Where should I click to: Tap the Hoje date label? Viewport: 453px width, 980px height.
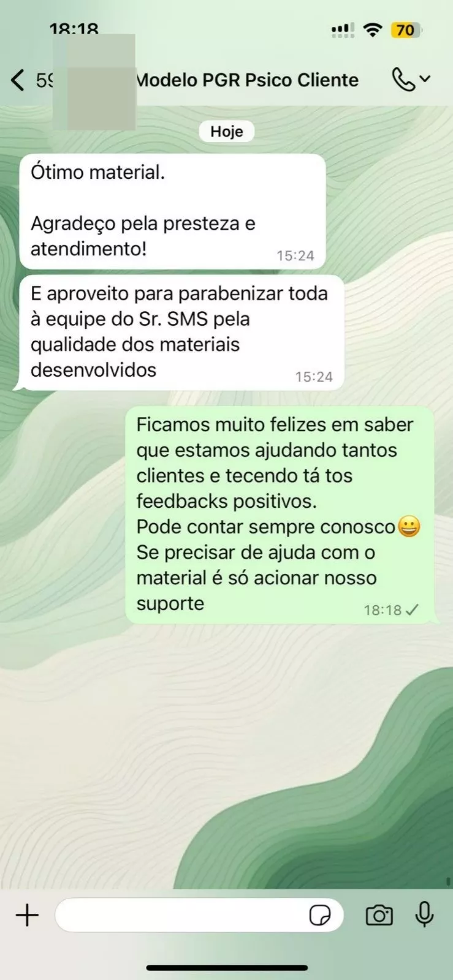[x=227, y=131]
